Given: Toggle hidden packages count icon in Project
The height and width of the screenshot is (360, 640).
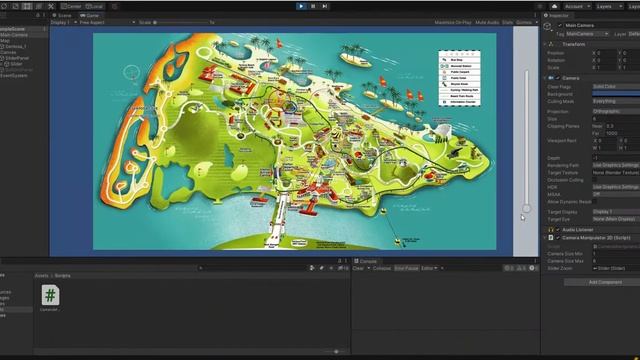Looking at the screenshot, I should (343, 268).
